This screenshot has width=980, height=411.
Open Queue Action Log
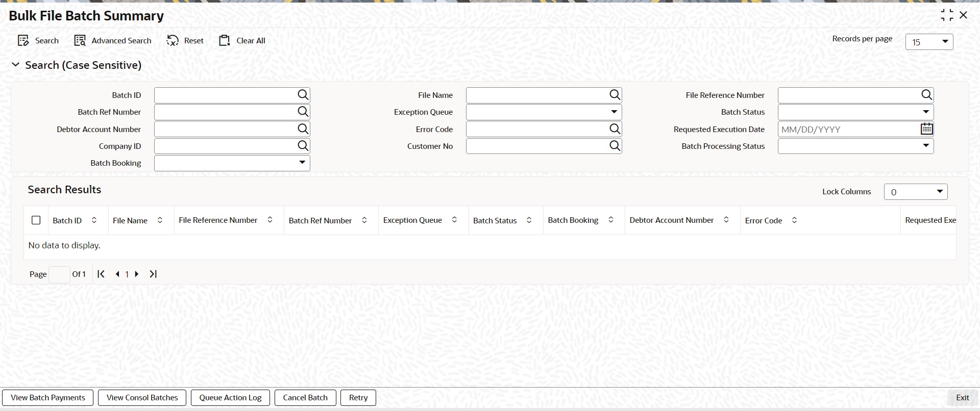point(230,398)
